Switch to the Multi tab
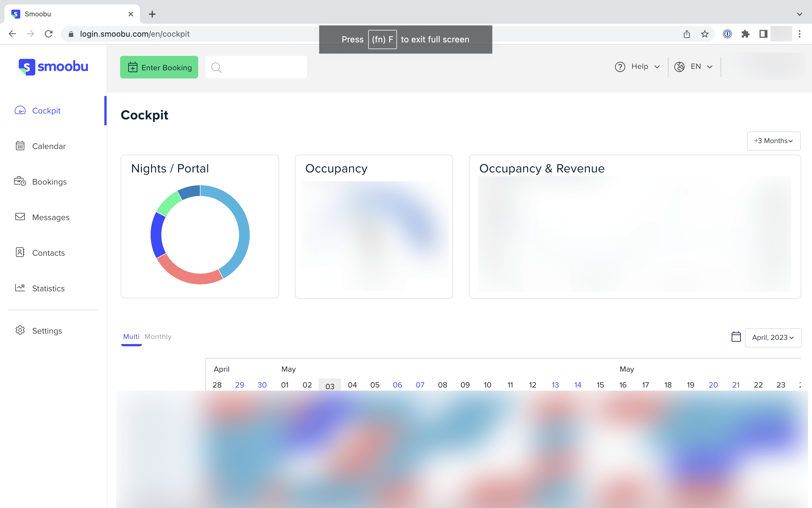Screen dimensions: 812x508 [x=131, y=337]
